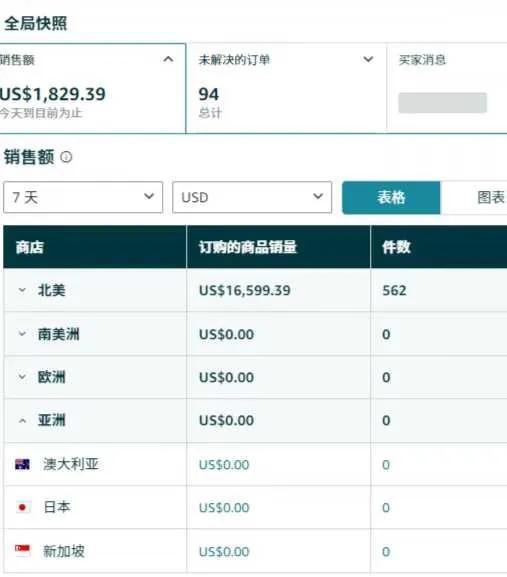Screen dimensions: 507x577
Task: Click the Japan flag icon
Action: coord(22,507)
